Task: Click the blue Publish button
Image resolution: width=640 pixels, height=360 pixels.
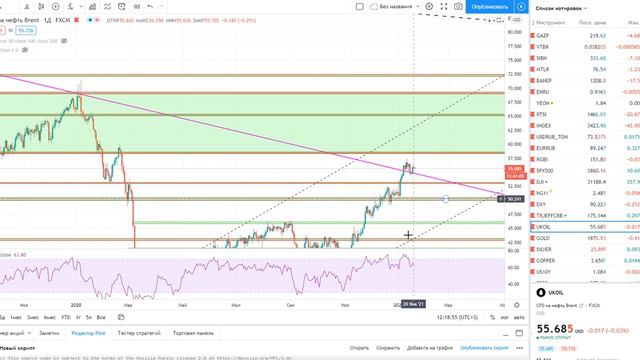Action: (x=489, y=7)
